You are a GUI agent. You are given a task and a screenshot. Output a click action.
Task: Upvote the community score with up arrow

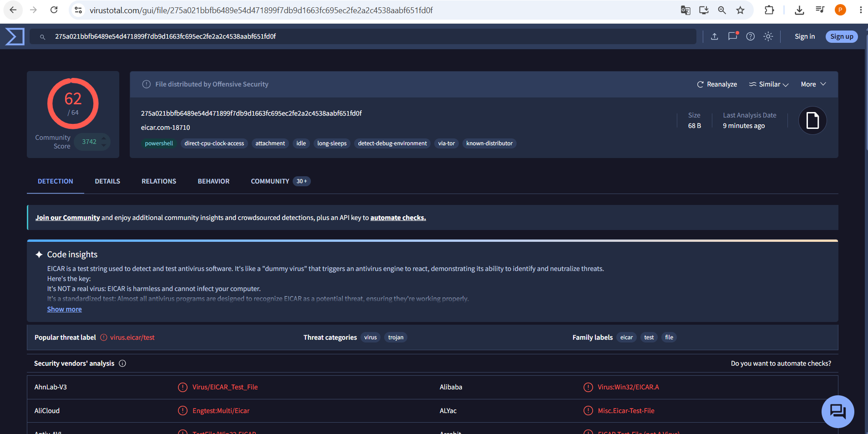[x=104, y=138]
